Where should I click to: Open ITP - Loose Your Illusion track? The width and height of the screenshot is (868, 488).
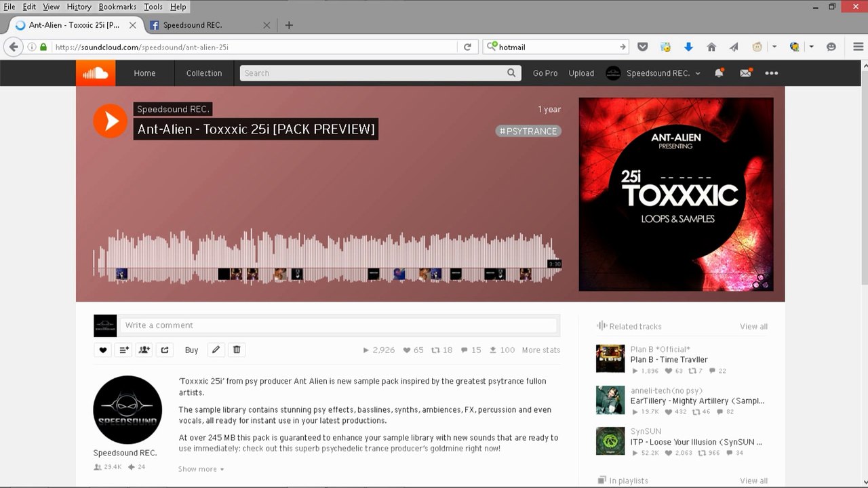696,442
